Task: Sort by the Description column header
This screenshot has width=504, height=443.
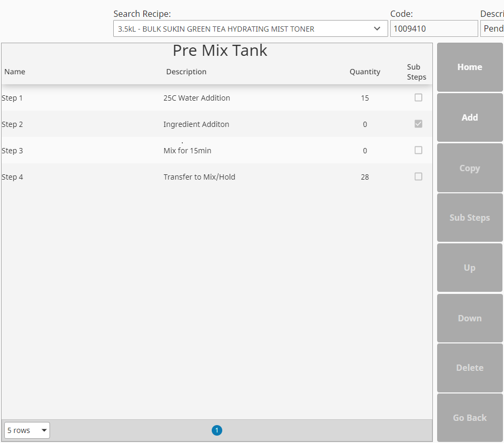Action: coord(186,71)
